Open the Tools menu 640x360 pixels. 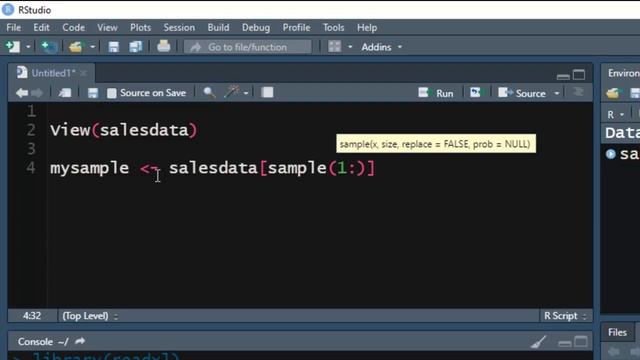click(x=333, y=27)
